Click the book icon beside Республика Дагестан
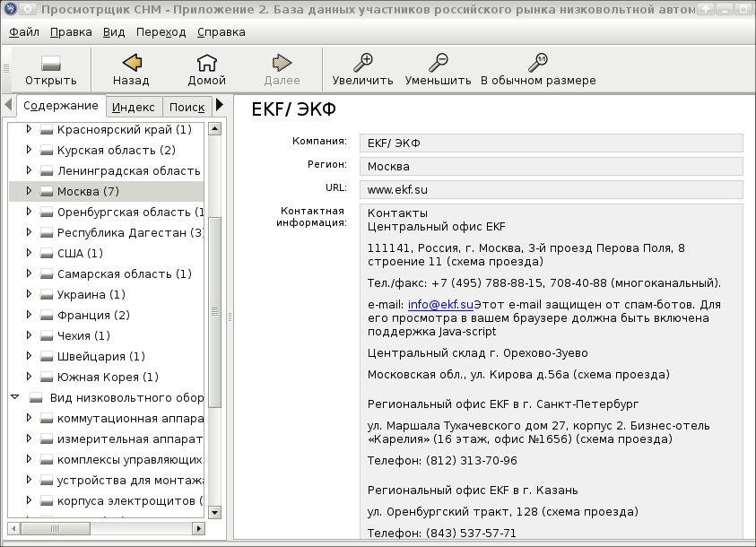 click(47, 233)
